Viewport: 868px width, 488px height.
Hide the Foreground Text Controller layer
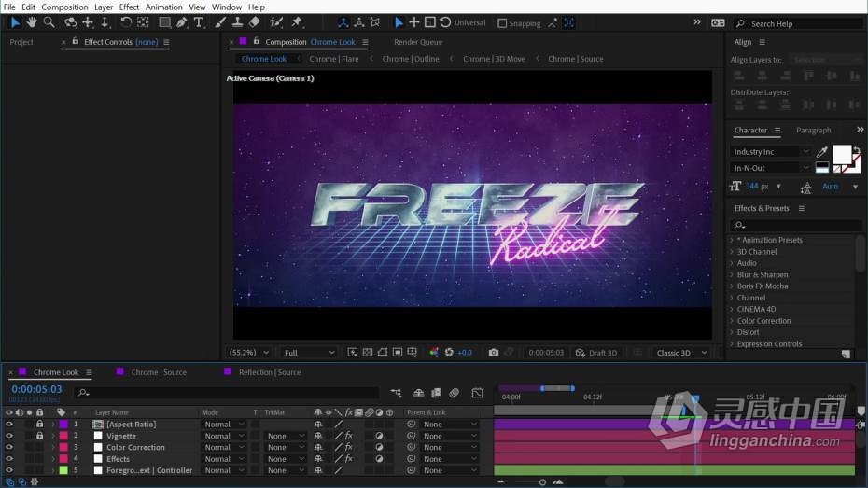coord(8,470)
